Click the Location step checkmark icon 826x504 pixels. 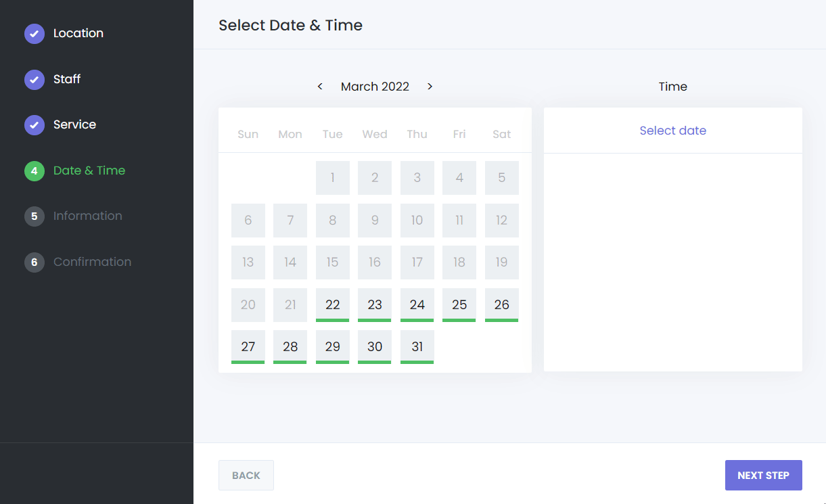tap(34, 33)
